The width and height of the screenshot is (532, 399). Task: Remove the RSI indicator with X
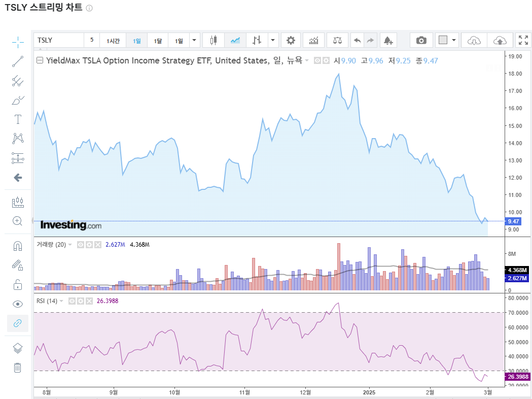coord(89,301)
